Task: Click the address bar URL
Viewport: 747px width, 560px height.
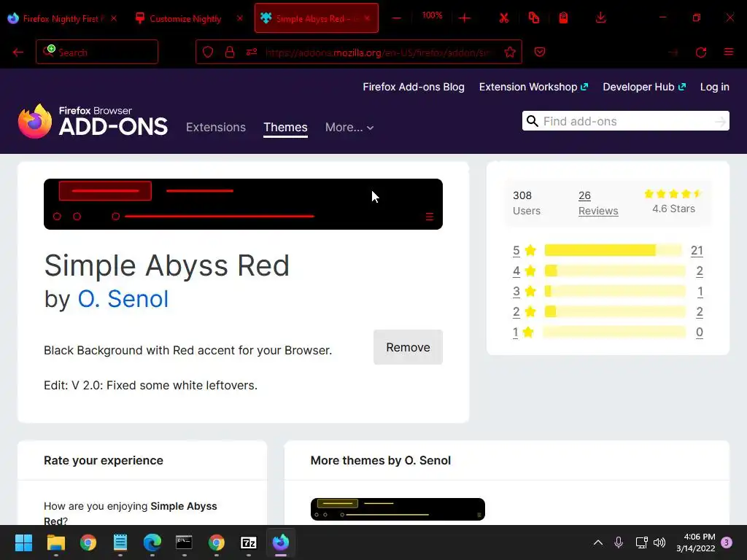Action: coord(376,52)
